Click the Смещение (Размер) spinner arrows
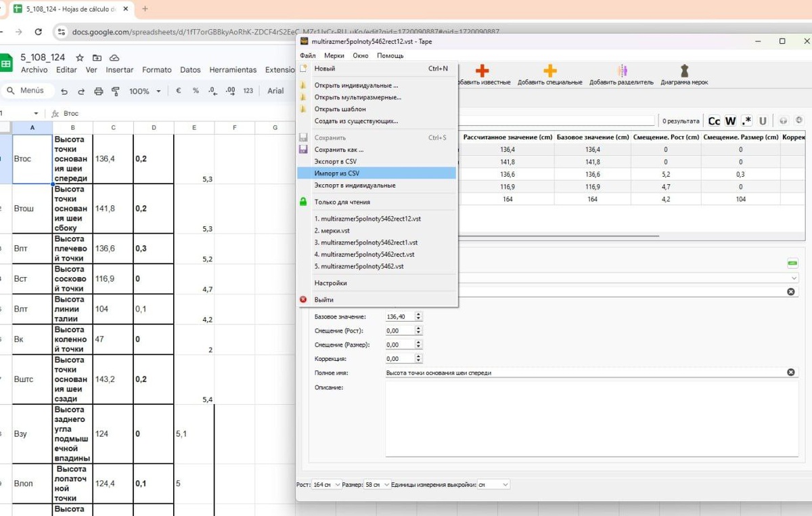This screenshot has width=812, height=516. 418,345
